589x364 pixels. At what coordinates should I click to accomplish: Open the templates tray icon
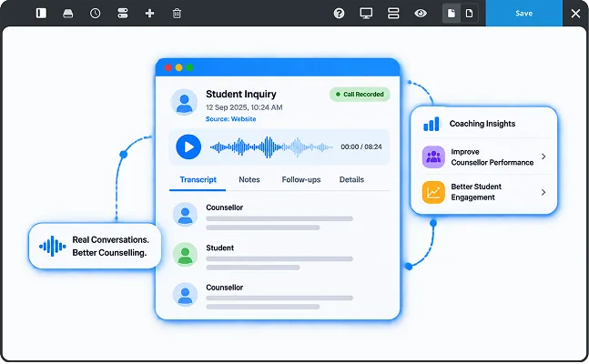68,14
